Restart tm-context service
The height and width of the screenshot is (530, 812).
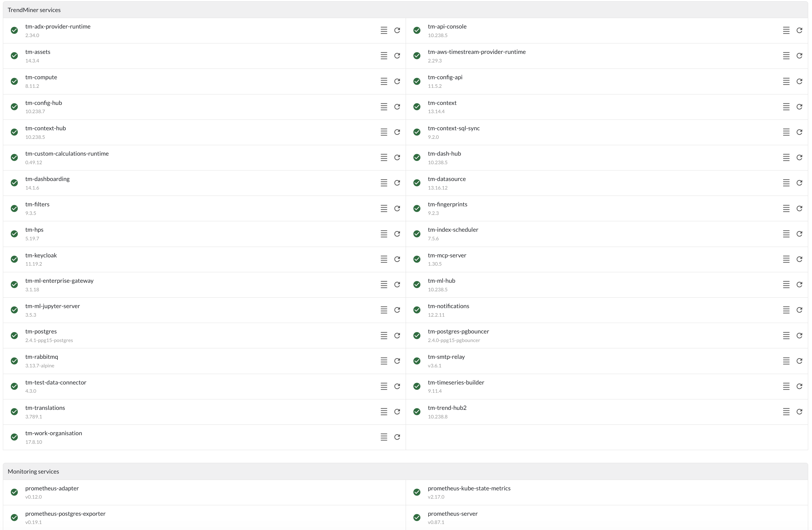click(799, 107)
